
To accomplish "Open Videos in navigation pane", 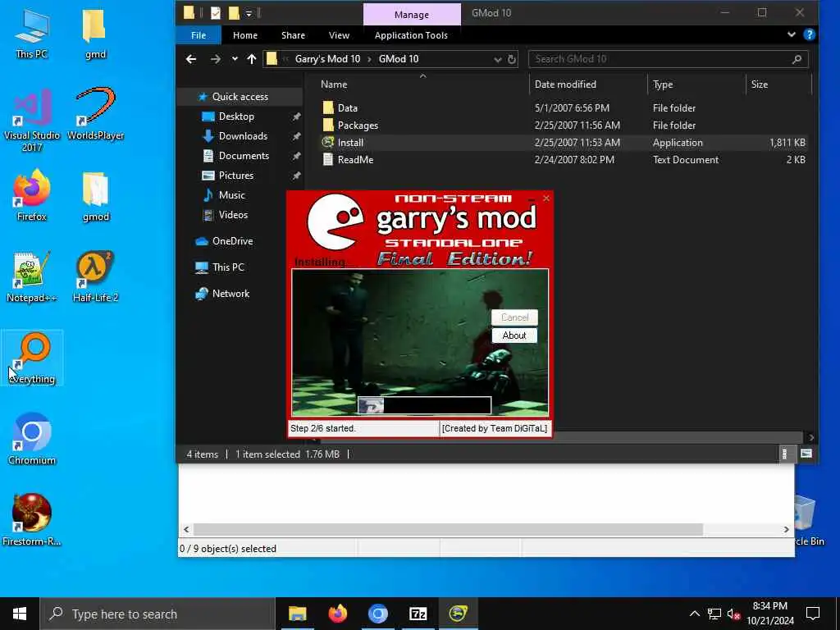I will pyautogui.click(x=233, y=215).
